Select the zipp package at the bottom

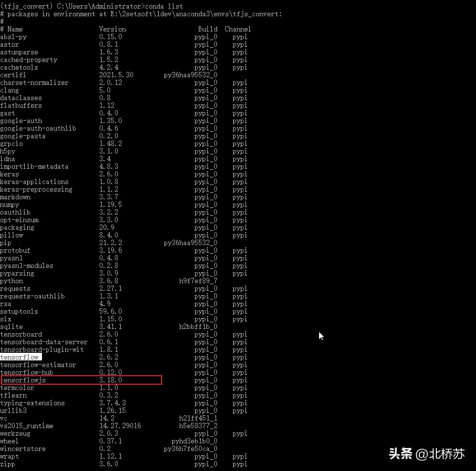pos(8,464)
